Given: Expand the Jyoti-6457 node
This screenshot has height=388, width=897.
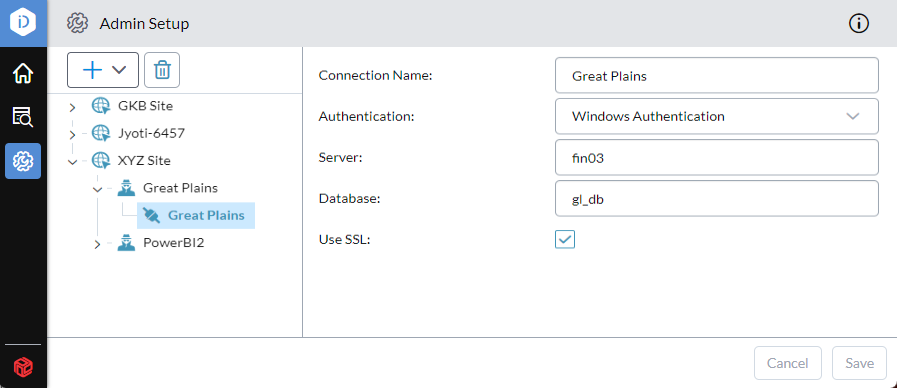Looking at the screenshot, I should [x=72, y=134].
